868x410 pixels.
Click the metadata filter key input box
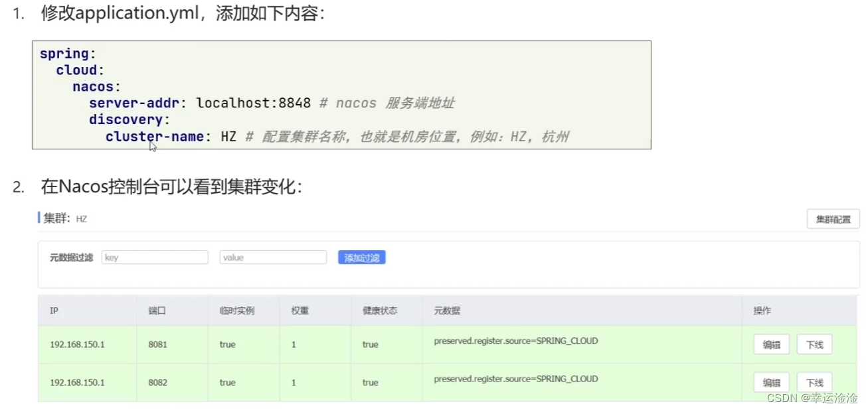[154, 257]
